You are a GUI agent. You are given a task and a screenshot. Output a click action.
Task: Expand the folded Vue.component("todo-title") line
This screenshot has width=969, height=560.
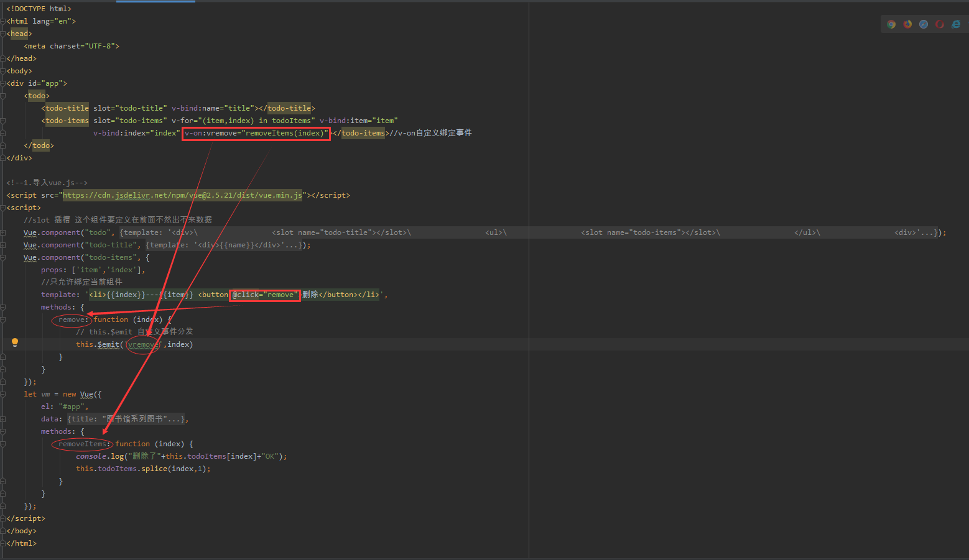point(3,245)
